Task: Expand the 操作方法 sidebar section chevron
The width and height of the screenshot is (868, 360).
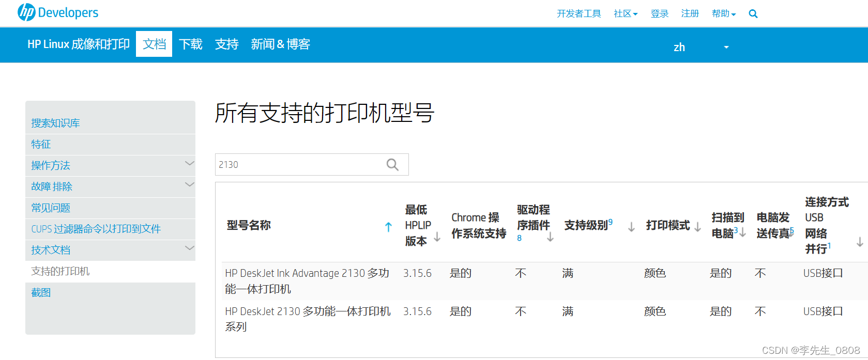Action: click(190, 163)
